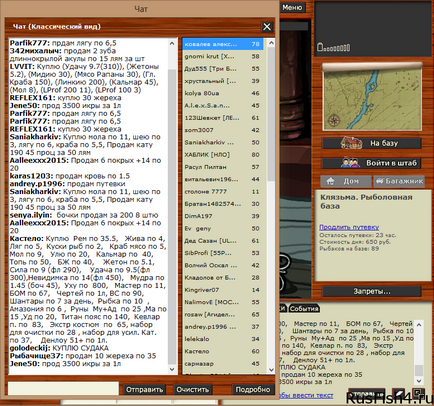The height and width of the screenshot is (406, 434).
Task: Click senya.ilyin nickname in chat
Action: coord(31,215)
